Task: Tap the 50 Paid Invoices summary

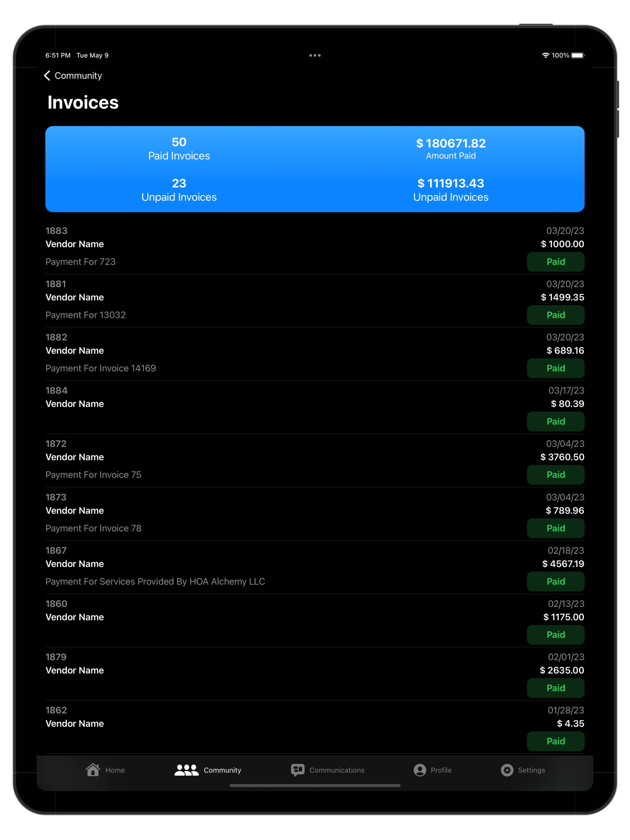Action: click(x=179, y=149)
